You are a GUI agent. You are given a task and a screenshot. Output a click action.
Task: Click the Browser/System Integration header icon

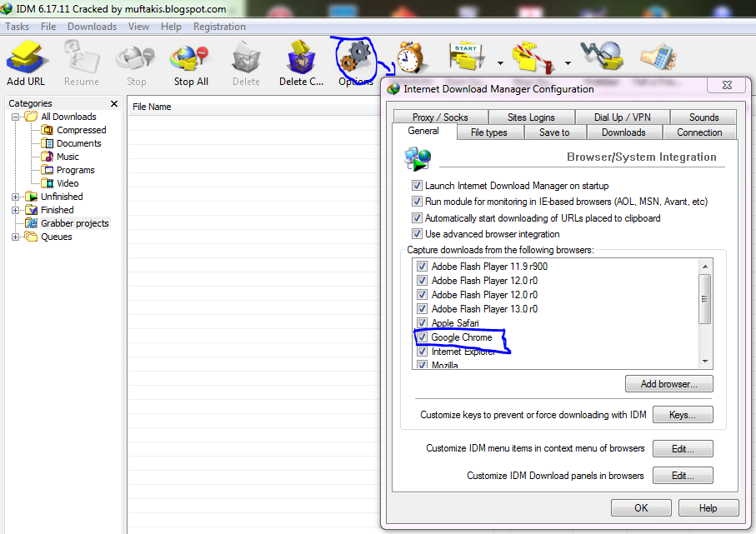pyautogui.click(x=418, y=159)
